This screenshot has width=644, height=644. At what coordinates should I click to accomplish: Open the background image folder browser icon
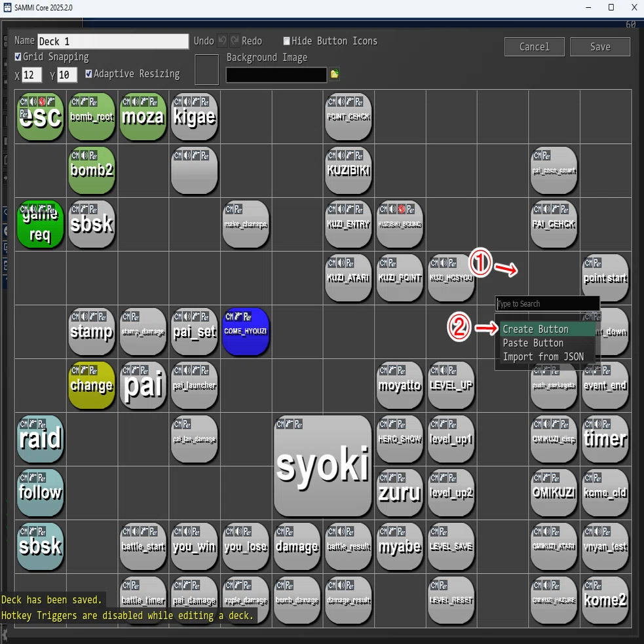[x=334, y=74]
